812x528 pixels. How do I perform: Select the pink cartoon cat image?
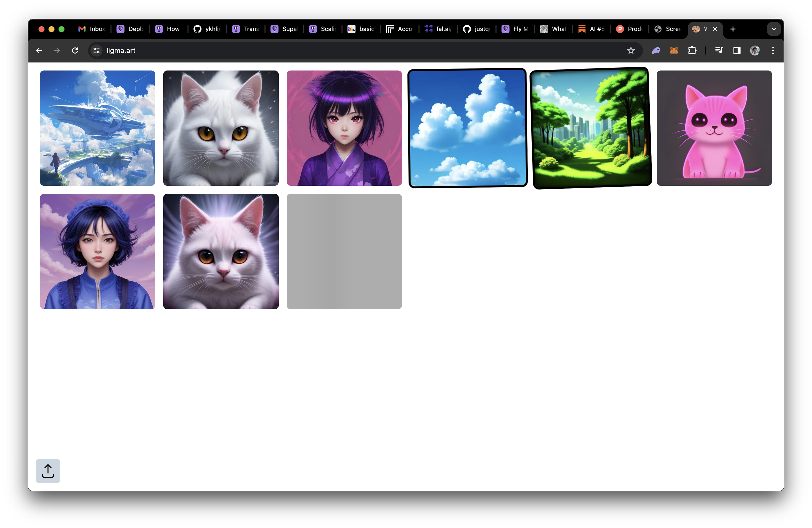[x=714, y=128]
